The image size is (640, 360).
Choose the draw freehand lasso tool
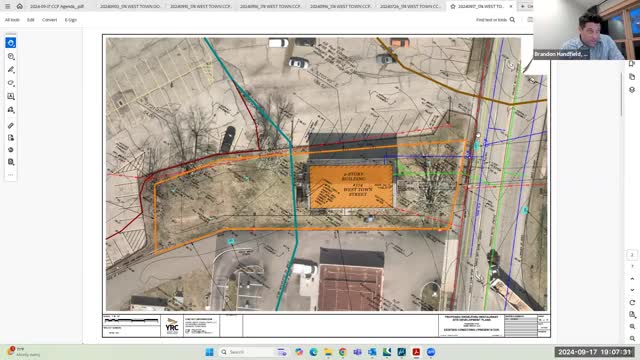(11, 83)
